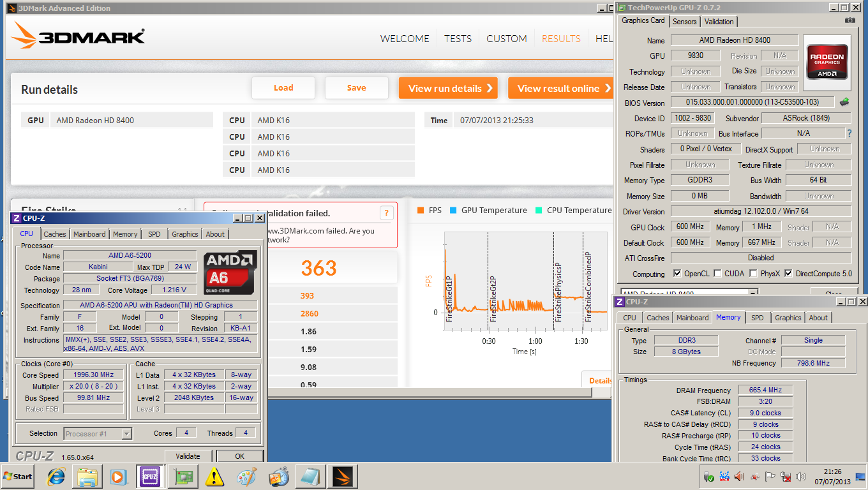Viewport: 868px width, 490px height.
Task: Open Notepad from the taskbar
Action: [x=311, y=477]
